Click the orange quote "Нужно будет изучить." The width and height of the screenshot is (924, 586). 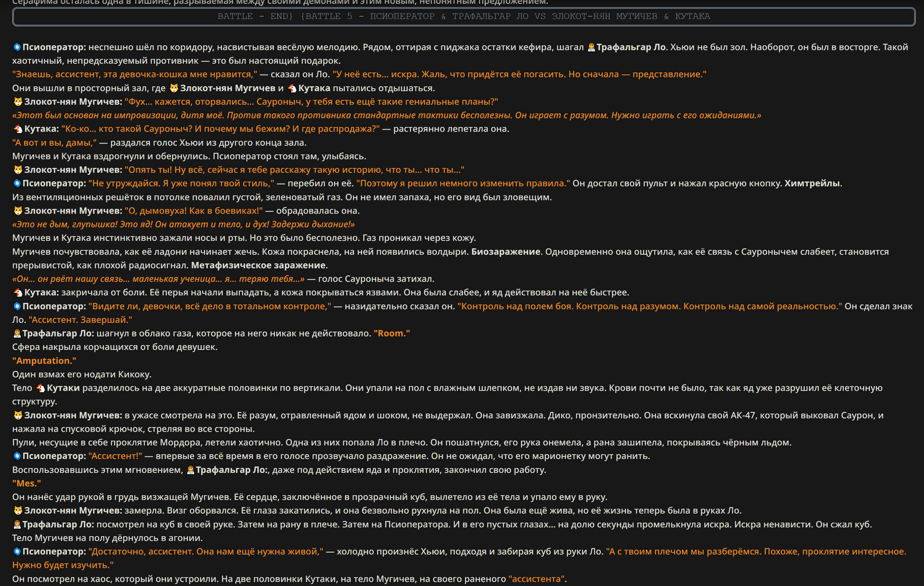[x=63, y=565]
